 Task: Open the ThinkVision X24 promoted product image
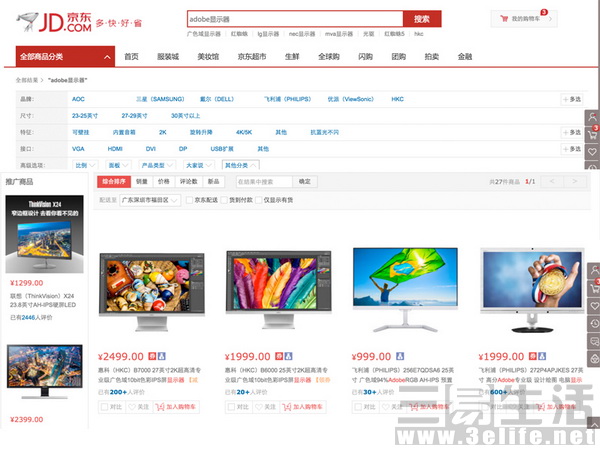[x=44, y=234]
